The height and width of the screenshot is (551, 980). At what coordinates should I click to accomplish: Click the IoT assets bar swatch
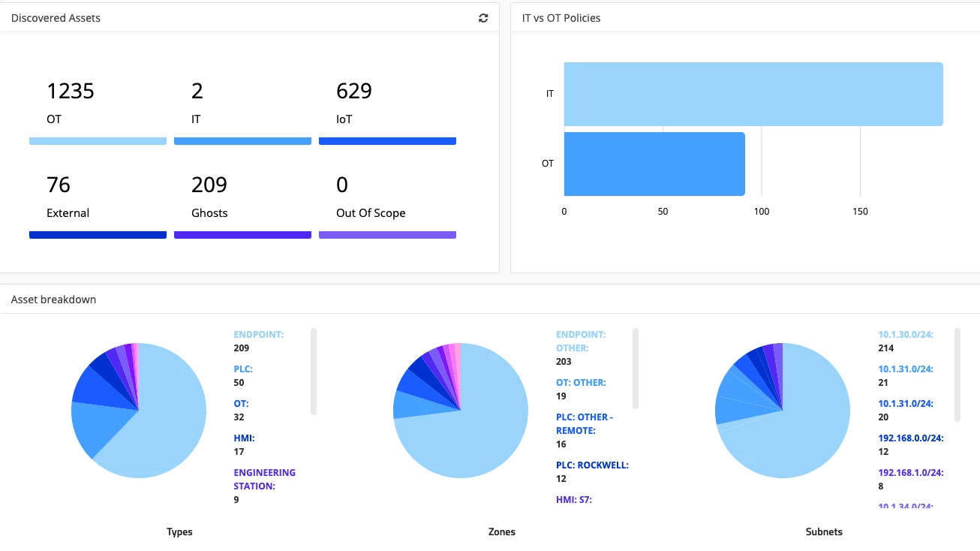[x=387, y=141]
